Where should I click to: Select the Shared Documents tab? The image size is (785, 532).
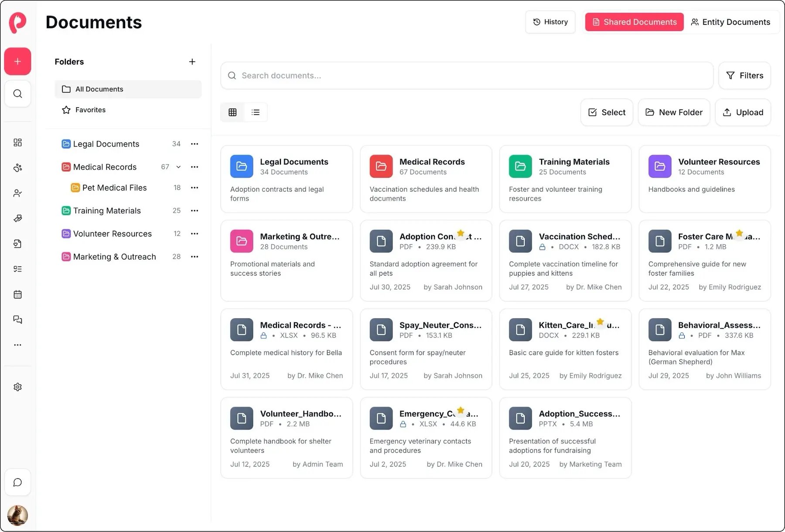(634, 22)
